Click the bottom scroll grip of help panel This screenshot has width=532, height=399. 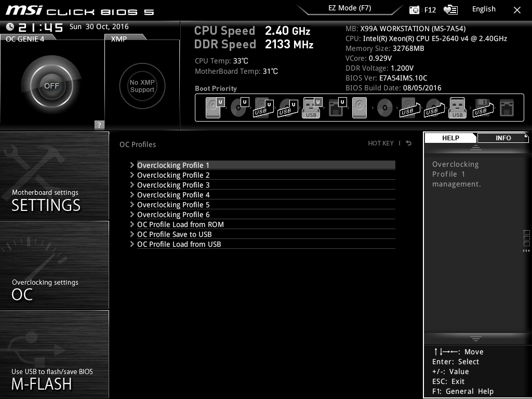pos(476,338)
